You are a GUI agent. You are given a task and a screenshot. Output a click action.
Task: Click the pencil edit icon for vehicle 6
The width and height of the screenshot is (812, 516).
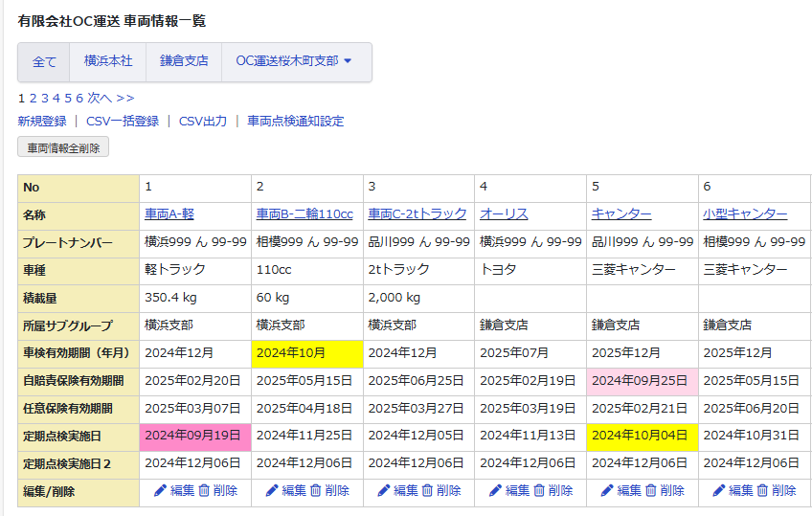pos(719,490)
